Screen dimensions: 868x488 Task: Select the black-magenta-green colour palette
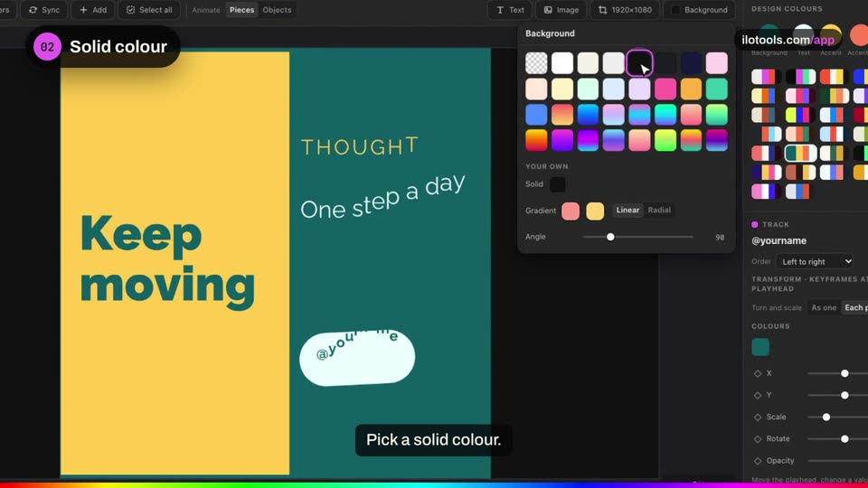800,76
